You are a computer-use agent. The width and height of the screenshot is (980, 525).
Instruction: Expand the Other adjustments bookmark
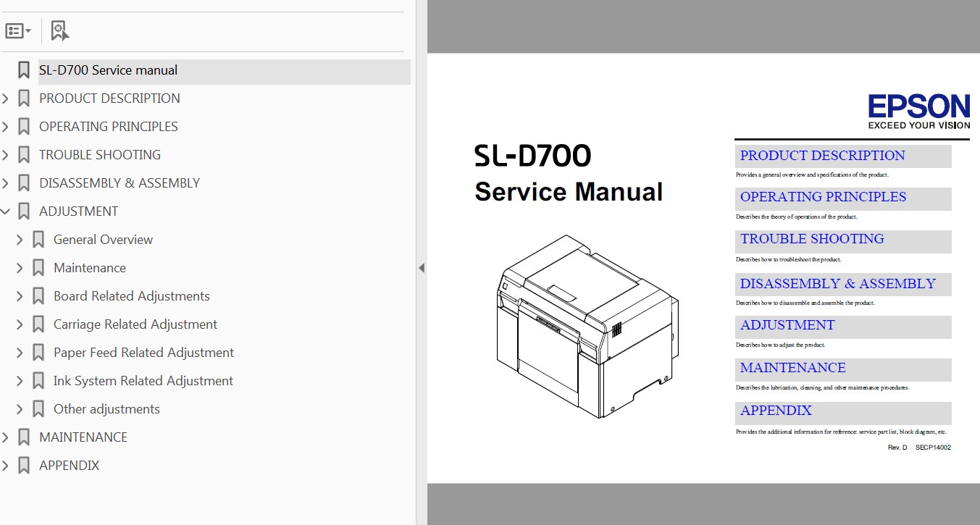point(20,409)
